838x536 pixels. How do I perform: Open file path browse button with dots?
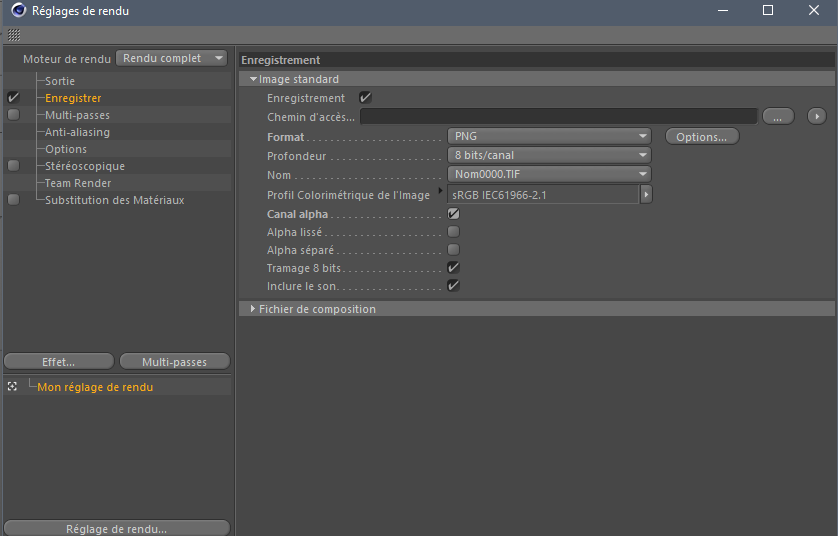click(x=778, y=116)
